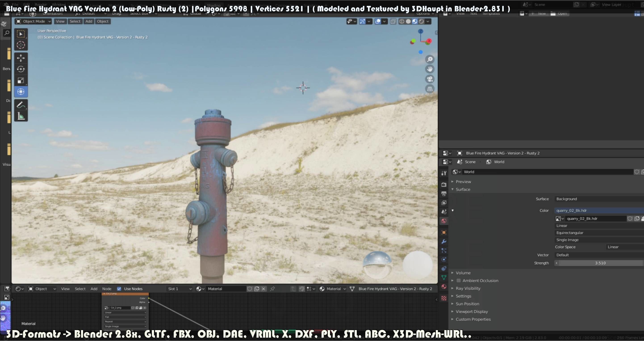
Task: Click quarry_02_8k.hdr Color node button
Action: 599,210
